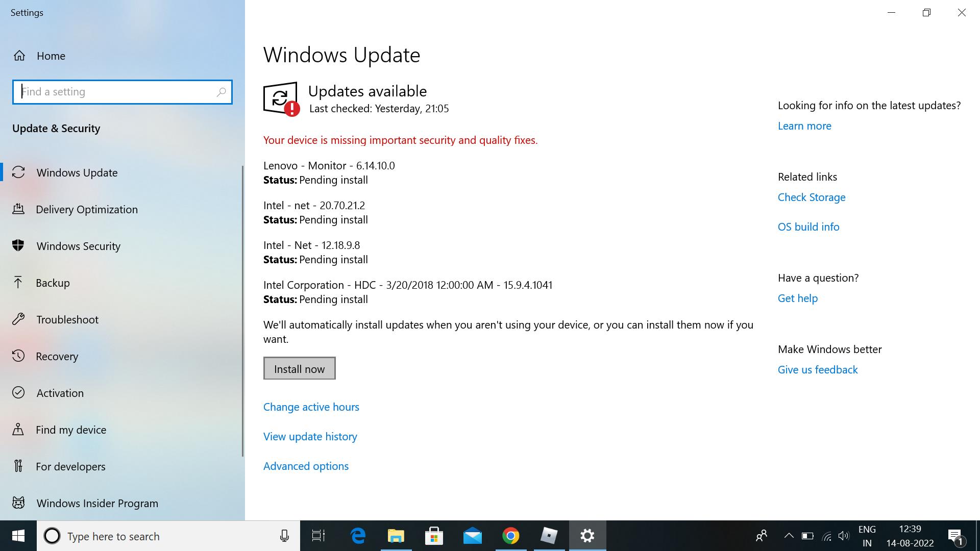Click the Intel - net - 20.70.21.2 update
The image size is (980, 551).
[314, 206]
